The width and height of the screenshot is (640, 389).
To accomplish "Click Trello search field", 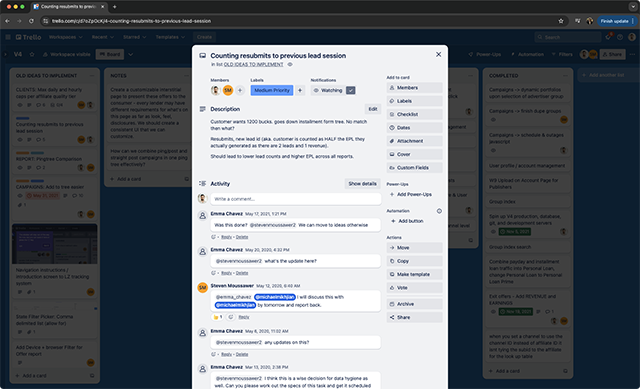I will click(x=568, y=37).
